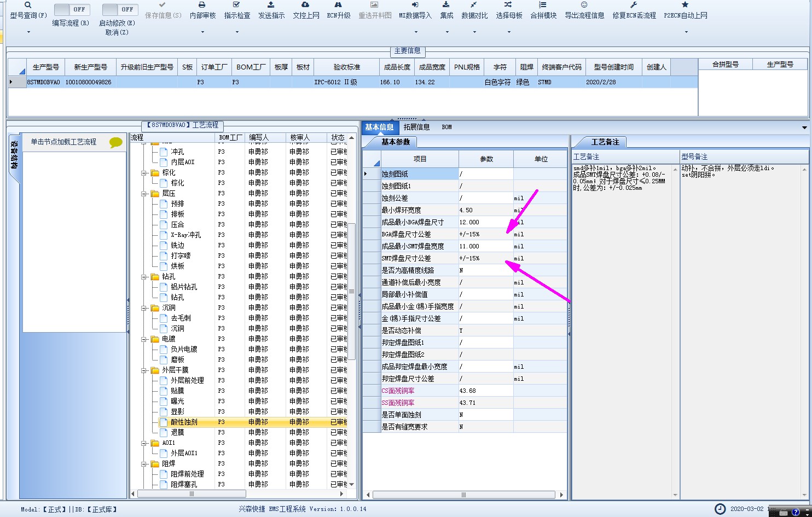Toggle the 编写流程(R) switch
812x517 pixels.
point(72,9)
